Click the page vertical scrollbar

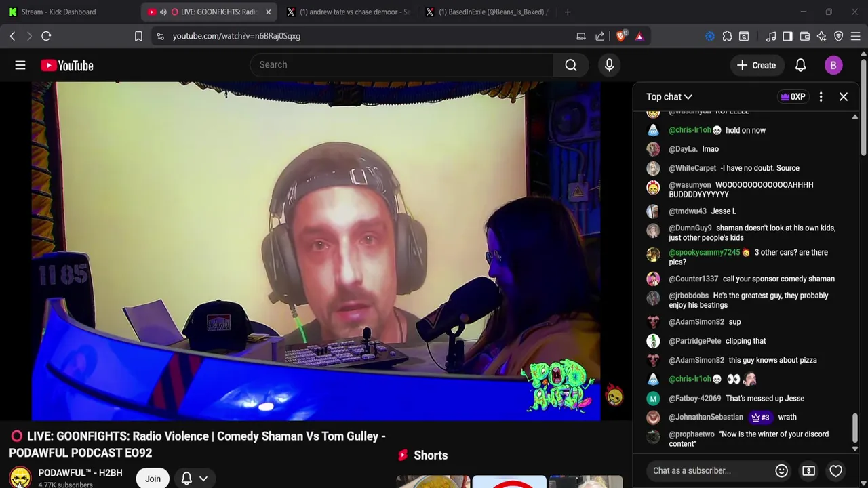[865, 108]
